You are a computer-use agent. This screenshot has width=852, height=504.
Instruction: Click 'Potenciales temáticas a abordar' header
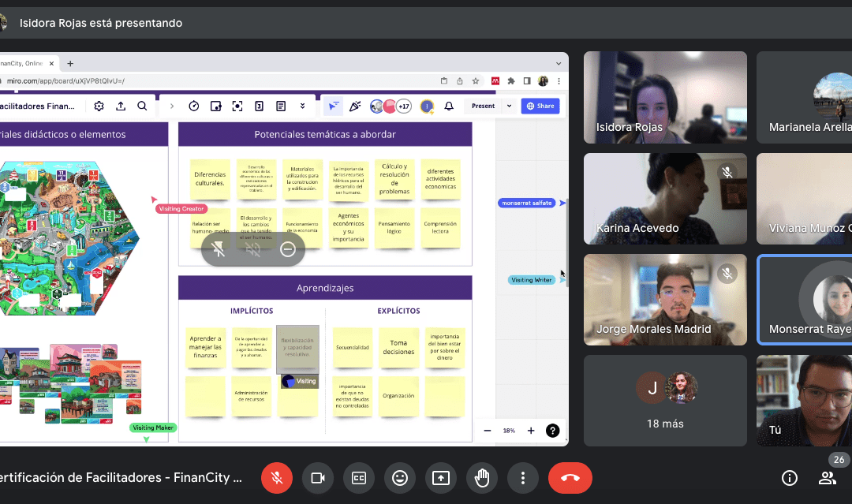(325, 134)
